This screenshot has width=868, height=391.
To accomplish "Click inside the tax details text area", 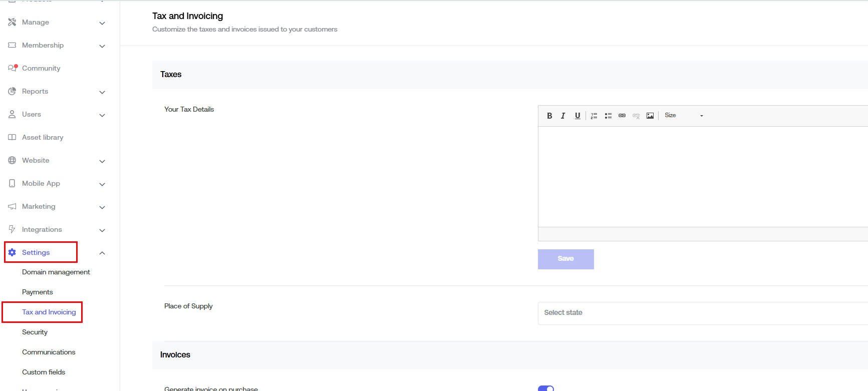I will pyautogui.click(x=701, y=176).
